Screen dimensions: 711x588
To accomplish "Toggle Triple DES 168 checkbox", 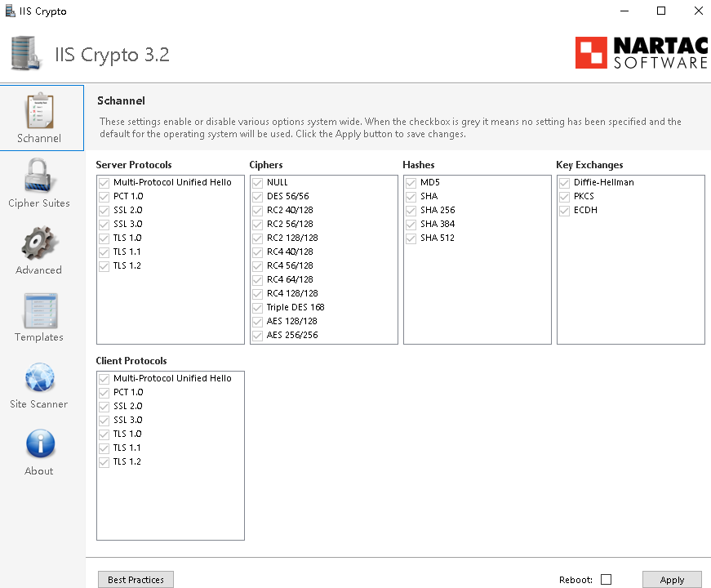I will pos(258,308).
